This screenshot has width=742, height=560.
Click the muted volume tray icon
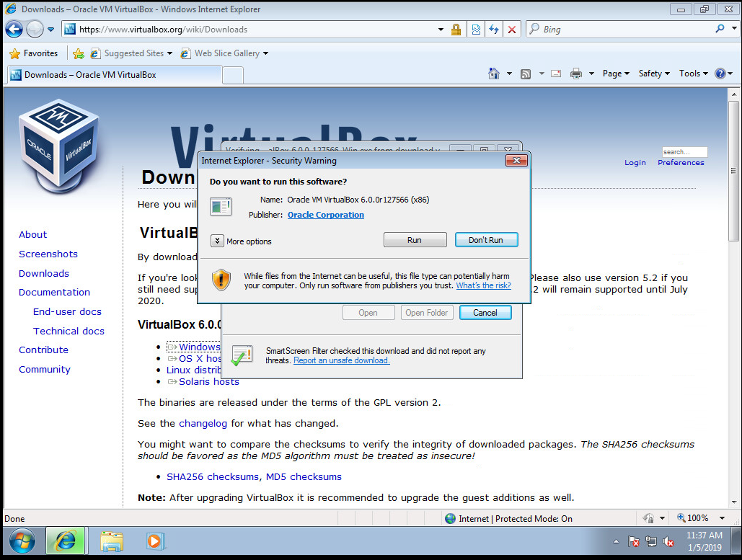668,541
